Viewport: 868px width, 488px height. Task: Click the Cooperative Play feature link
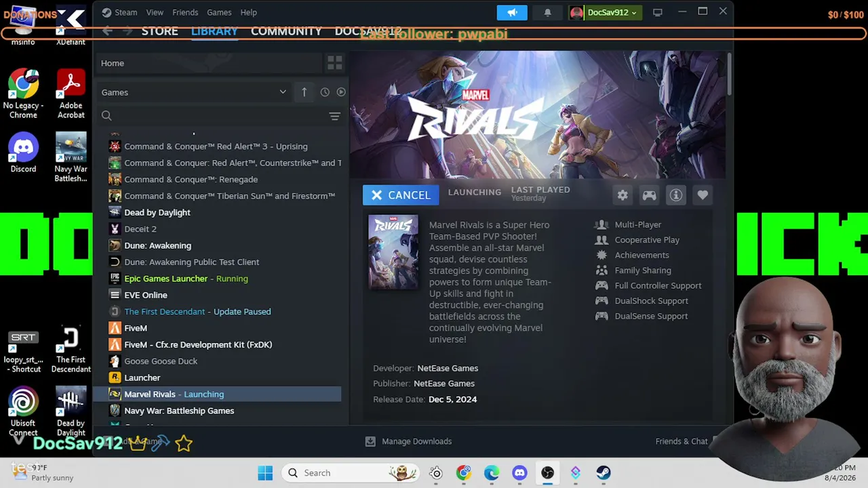click(647, 240)
